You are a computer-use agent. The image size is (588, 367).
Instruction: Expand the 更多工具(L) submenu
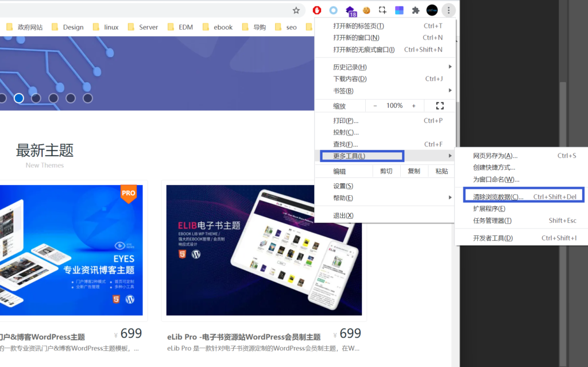[385, 156]
